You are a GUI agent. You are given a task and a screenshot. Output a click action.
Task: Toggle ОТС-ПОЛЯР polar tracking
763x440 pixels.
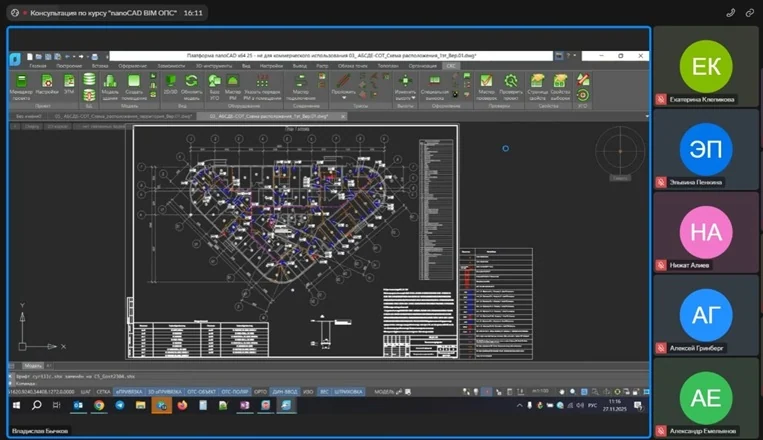click(x=235, y=391)
